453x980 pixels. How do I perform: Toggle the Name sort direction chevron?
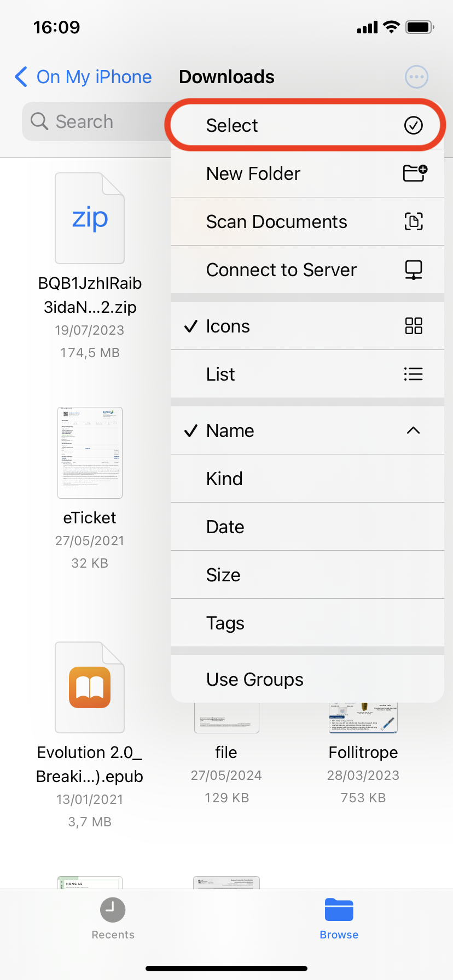tap(414, 430)
